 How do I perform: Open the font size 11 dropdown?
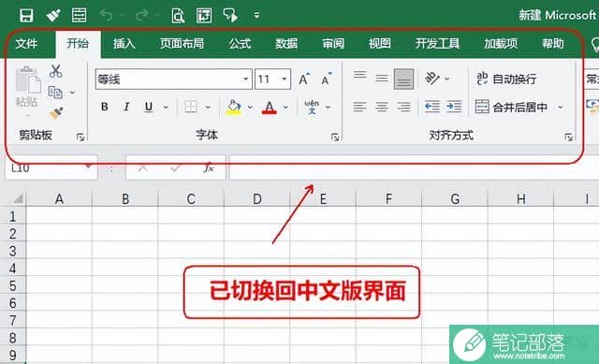285,79
